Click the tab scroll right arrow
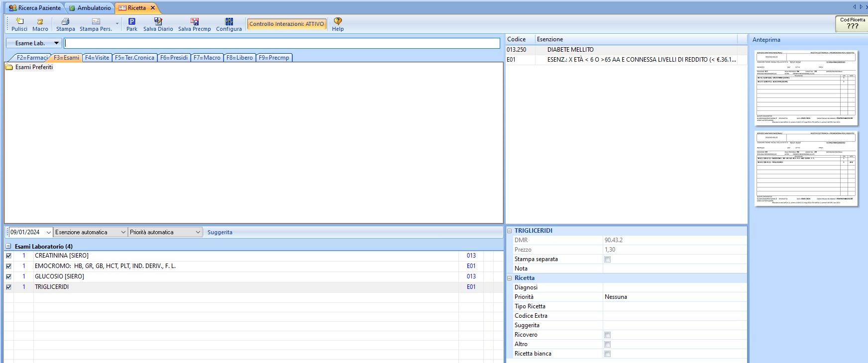This screenshot has width=868, height=363. click(862, 7)
